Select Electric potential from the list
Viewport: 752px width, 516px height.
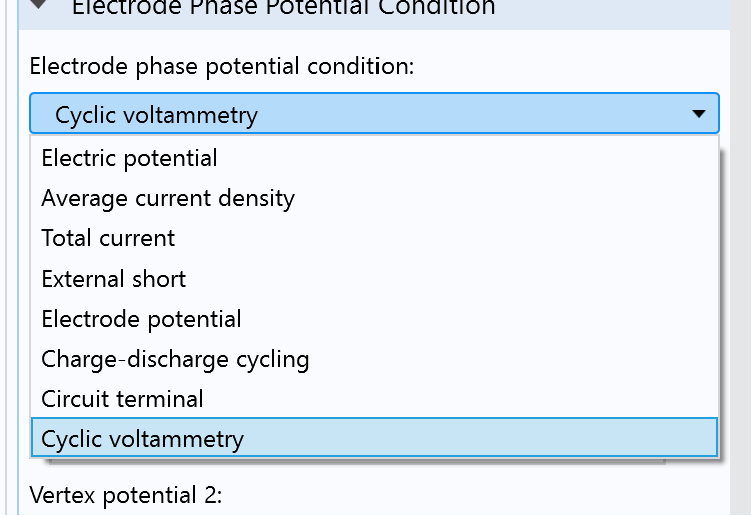click(129, 158)
